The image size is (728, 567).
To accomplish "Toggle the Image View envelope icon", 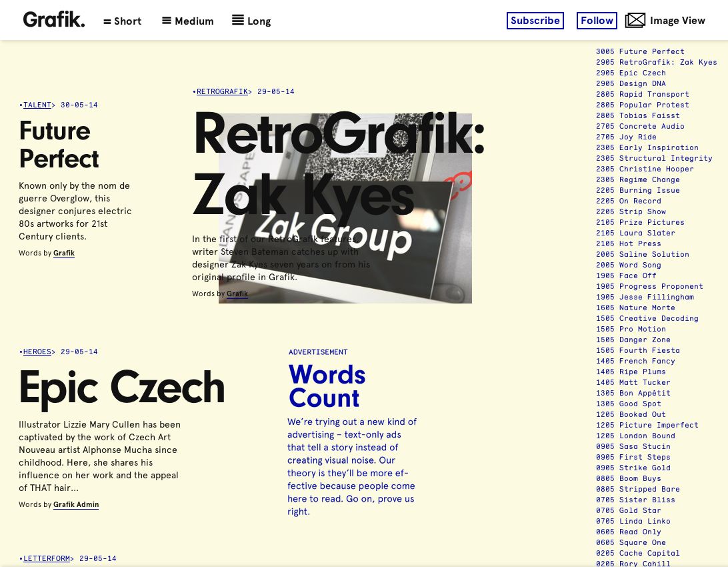I will pos(635,21).
